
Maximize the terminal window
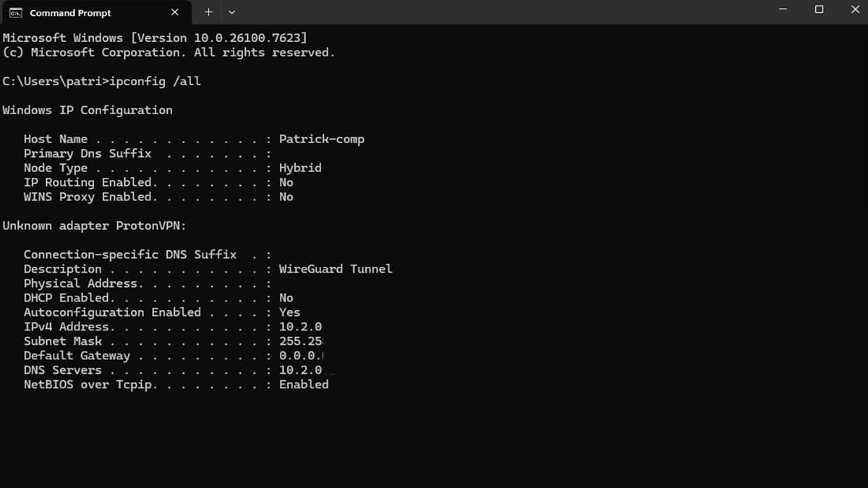819,10
